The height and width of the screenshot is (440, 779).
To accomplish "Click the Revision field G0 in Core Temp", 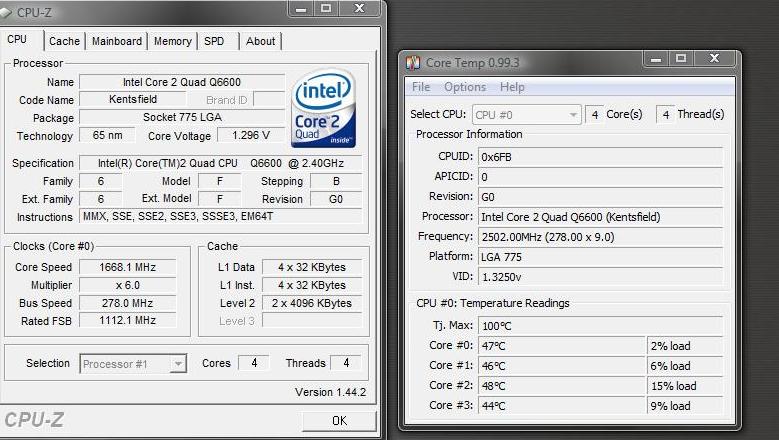I will point(600,197).
